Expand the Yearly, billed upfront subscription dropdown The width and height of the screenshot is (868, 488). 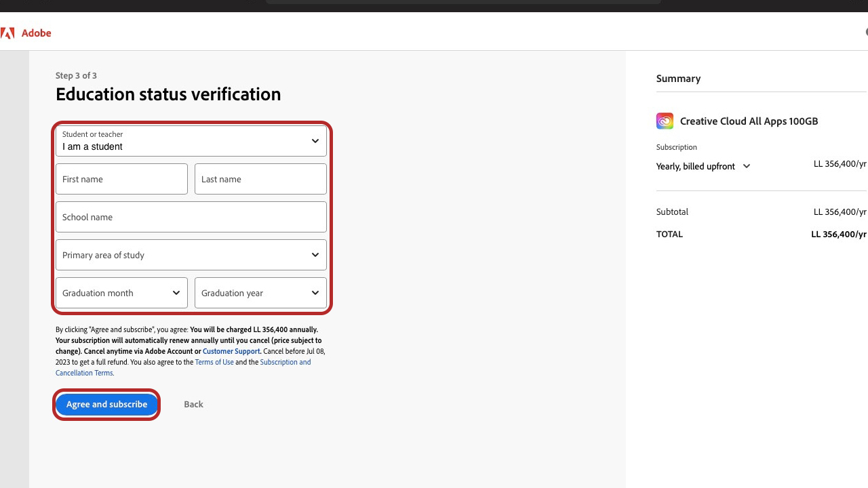[703, 166]
